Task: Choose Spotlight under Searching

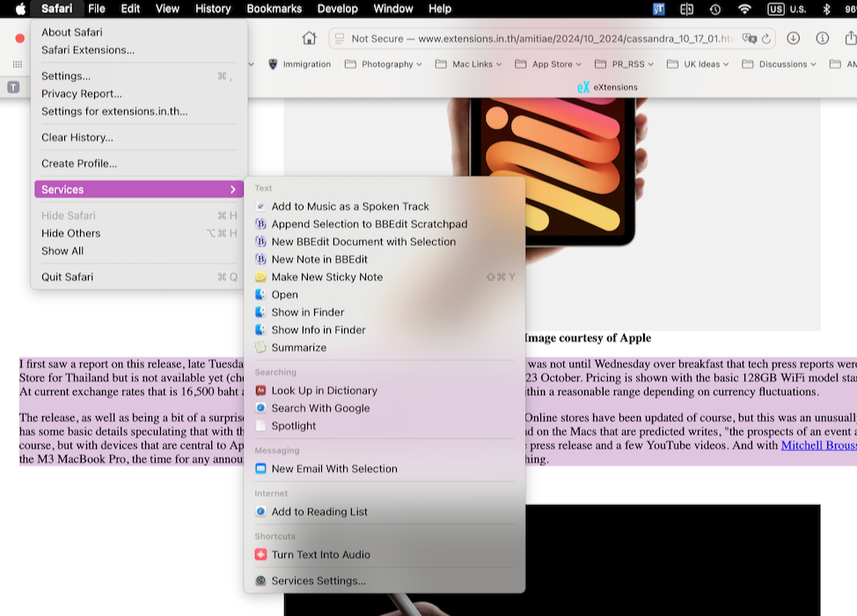Action: click(385, 426)
